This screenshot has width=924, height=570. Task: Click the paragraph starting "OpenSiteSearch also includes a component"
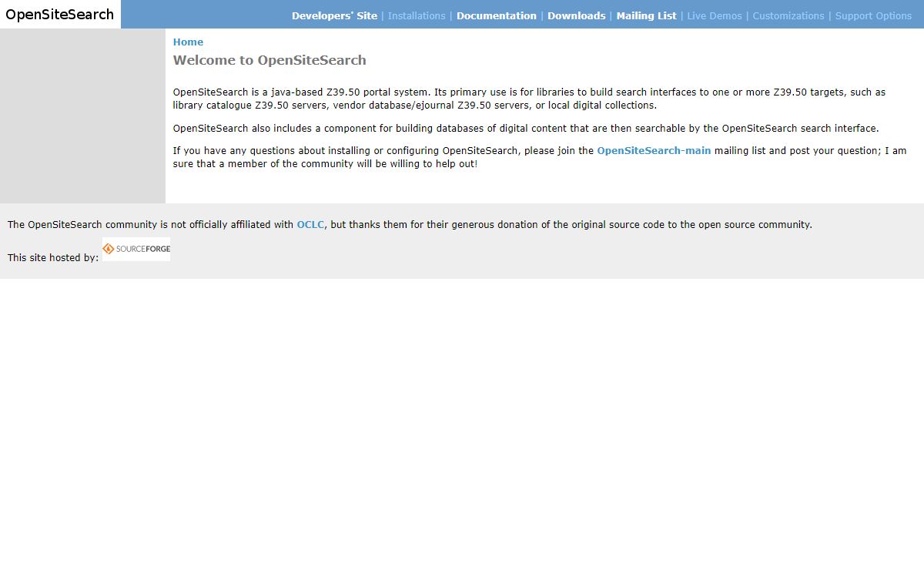click(x=526, y=129)
